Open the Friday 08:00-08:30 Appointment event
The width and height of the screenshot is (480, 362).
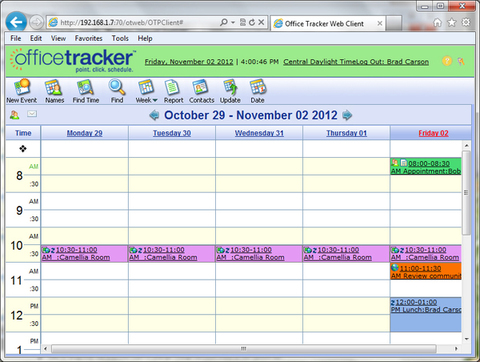(x=426, y=167)
